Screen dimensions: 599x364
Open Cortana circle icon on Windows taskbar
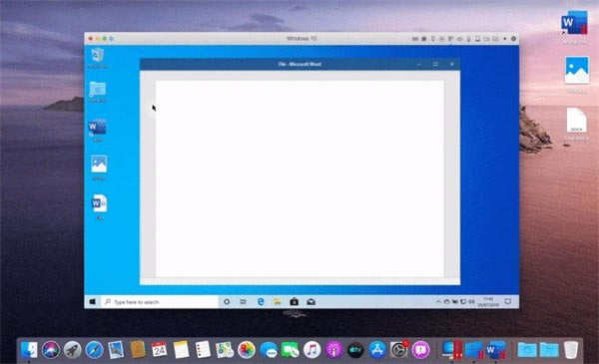point(227,302)
